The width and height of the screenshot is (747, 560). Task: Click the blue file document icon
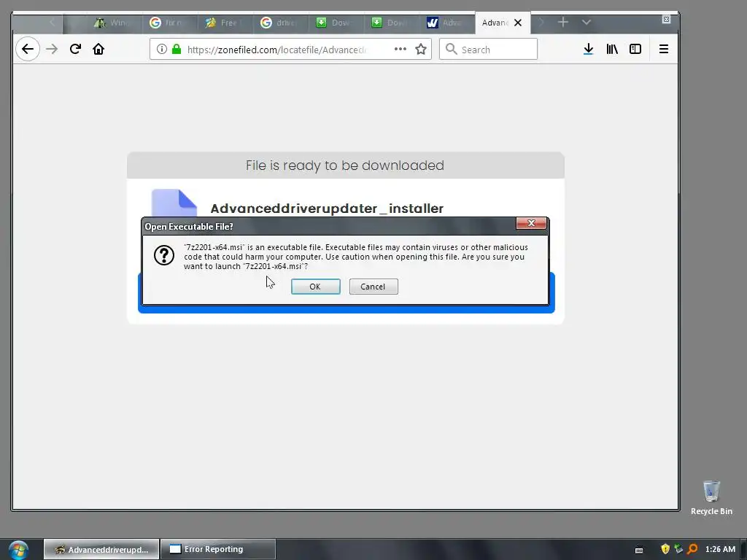coord(174,203)
